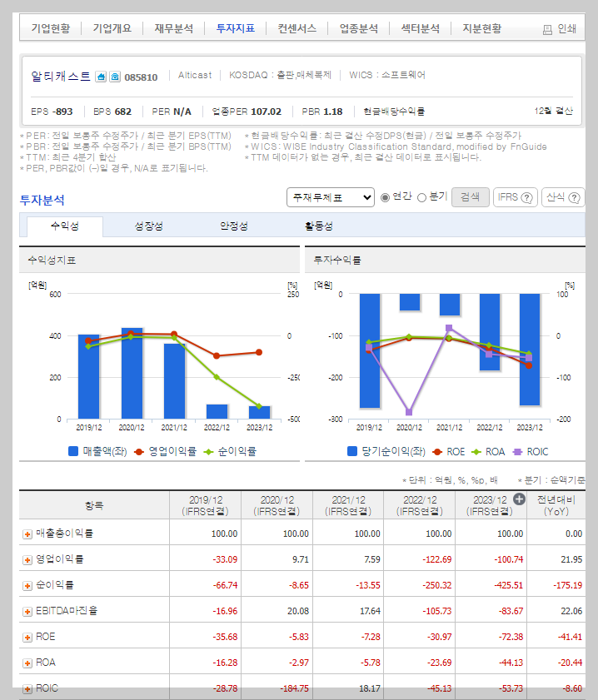
Task: Expand the EBITDA마진율 row
Action: pos(27,612)
